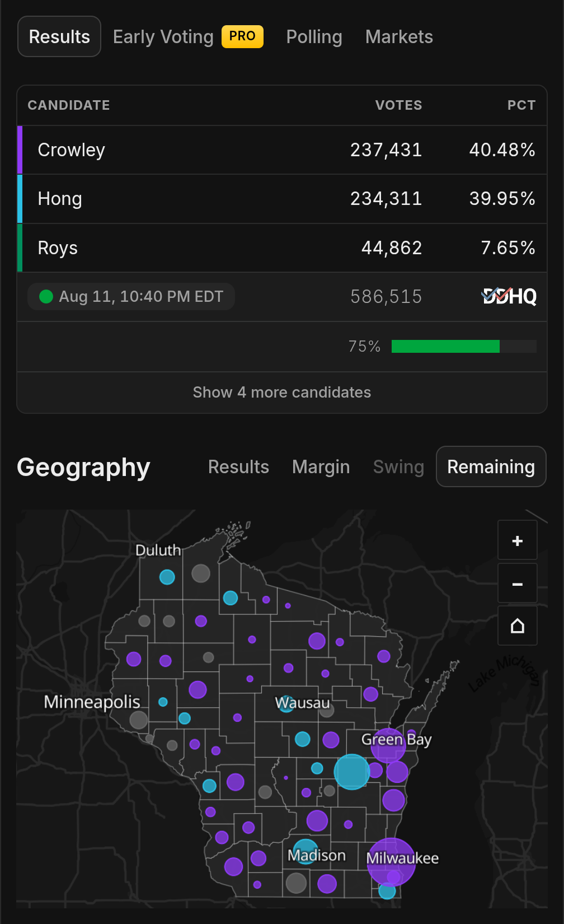The width and height of the screenshot is (564, 924).
Task: Click the CANDIDATE column header
Action: point(69,105)
